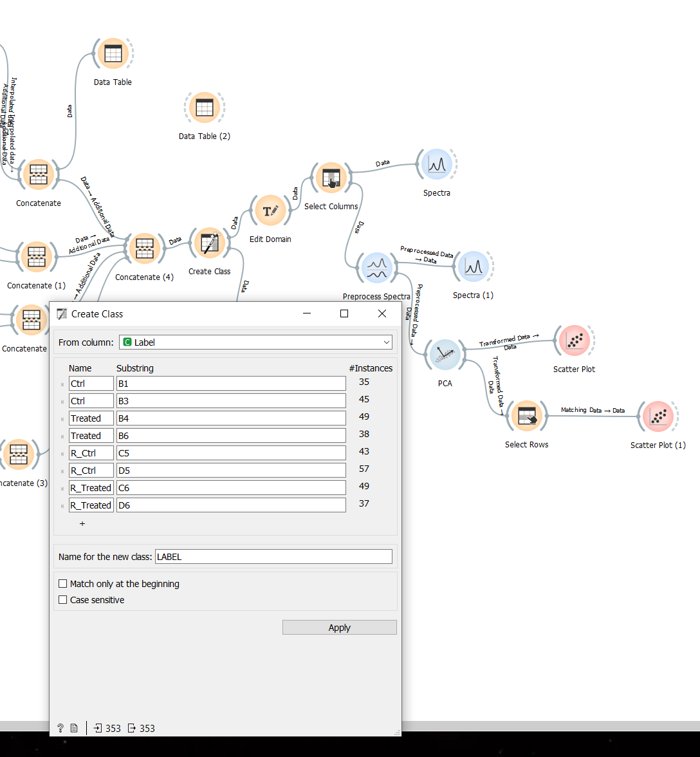700x757 pixels.
Task: Enable the Case sensitive option
Action: (62, 599)
